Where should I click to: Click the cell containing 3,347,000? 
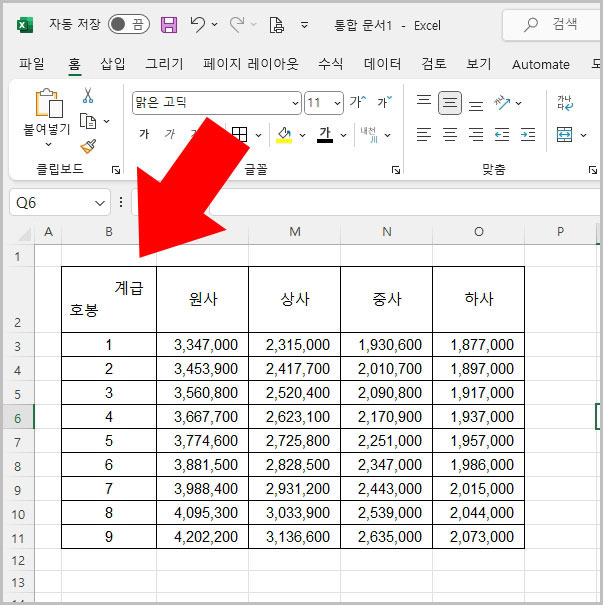point(203,345)
